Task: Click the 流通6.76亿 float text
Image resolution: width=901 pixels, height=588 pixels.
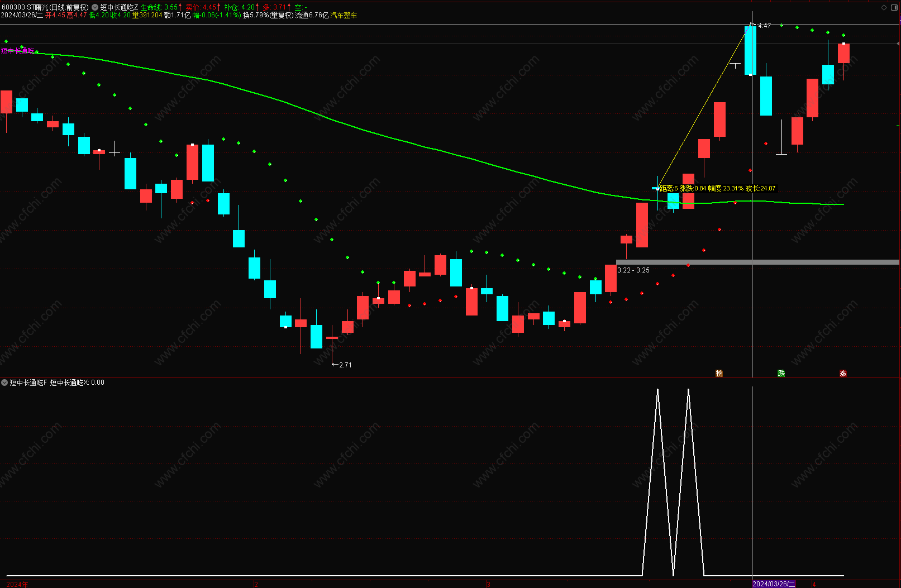Action: pos(312,15)
